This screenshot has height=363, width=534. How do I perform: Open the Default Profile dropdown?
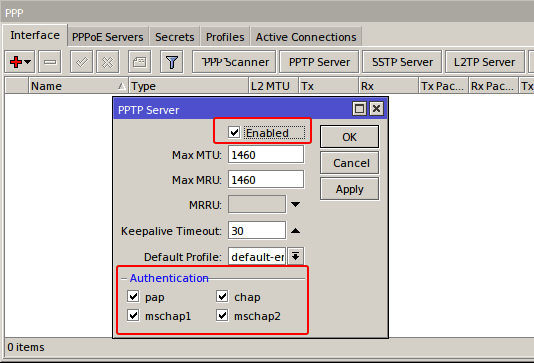point(296,256)
